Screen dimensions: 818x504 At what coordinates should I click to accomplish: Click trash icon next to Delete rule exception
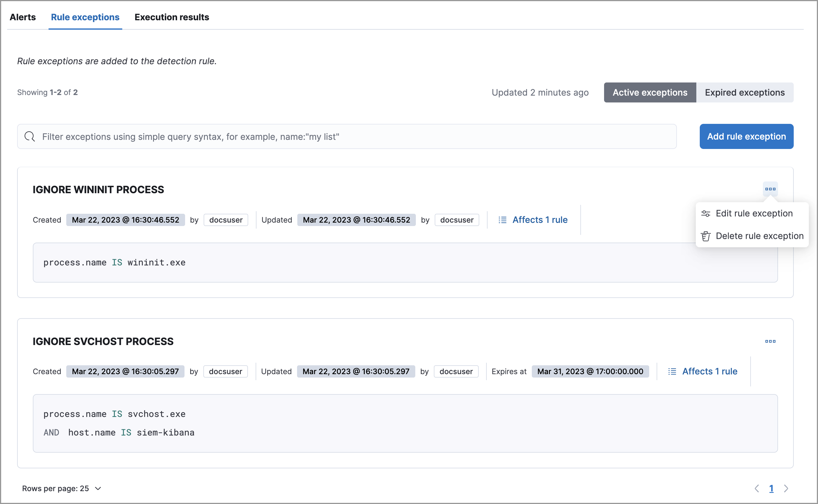pyautogui.click(x=705, y=236)
